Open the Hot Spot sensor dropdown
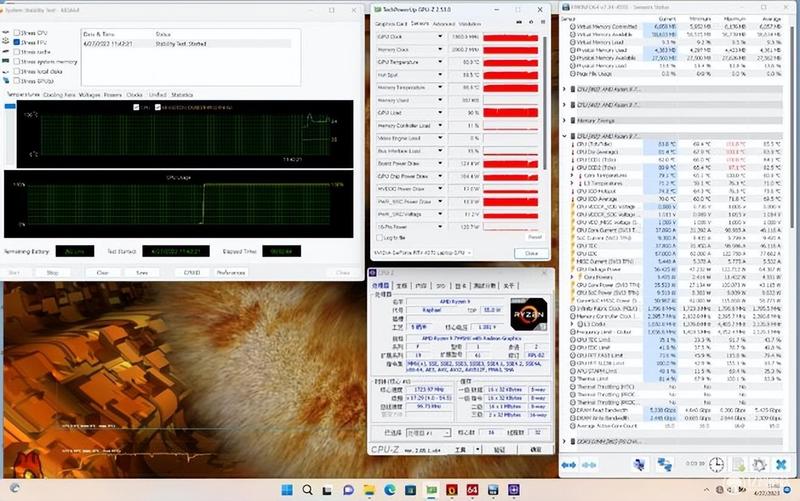 click(440, 75)
